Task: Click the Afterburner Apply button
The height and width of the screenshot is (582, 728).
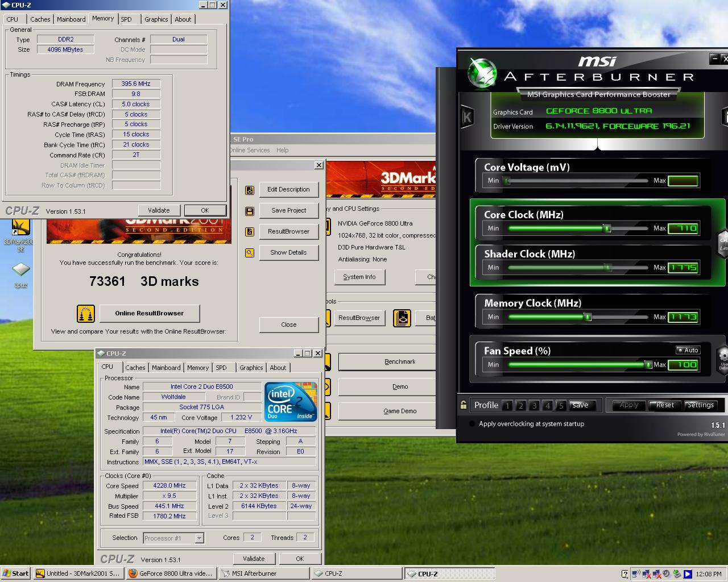Action: 628,405
